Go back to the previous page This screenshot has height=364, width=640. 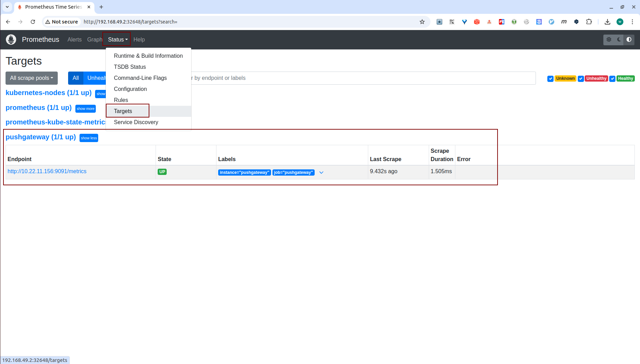coord(8,22)
